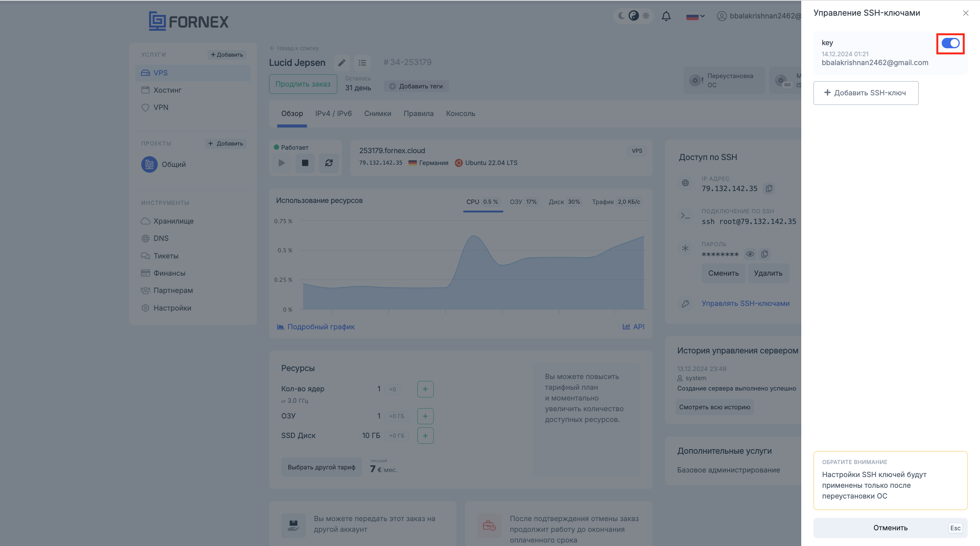Copy the password
Image resolution: width=980 pixels, height=546 pixels.
pos(764,254)
